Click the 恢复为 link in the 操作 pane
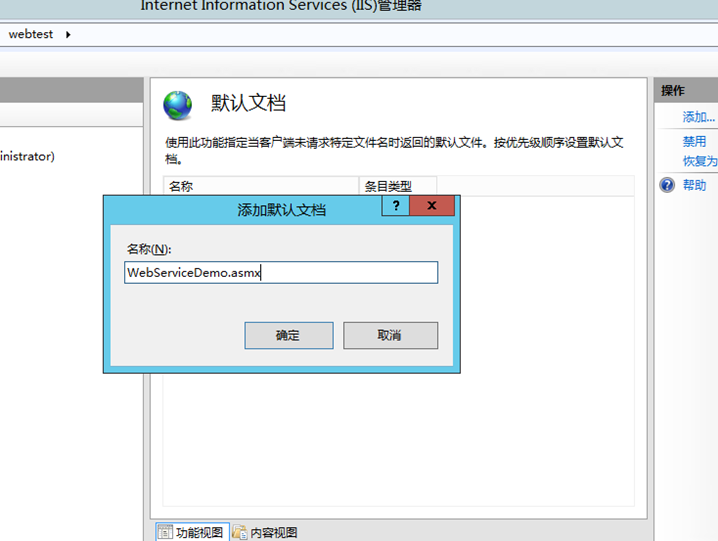The height and width of the screenshot is (541, 718). pyautogui.click(x=700, y=161)
